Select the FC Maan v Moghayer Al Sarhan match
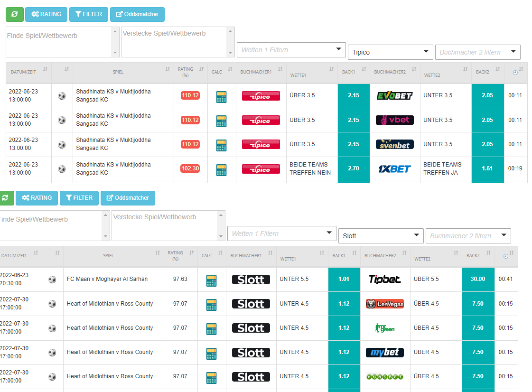The height and width of the screenshot is (392, 532). (107, 280)
